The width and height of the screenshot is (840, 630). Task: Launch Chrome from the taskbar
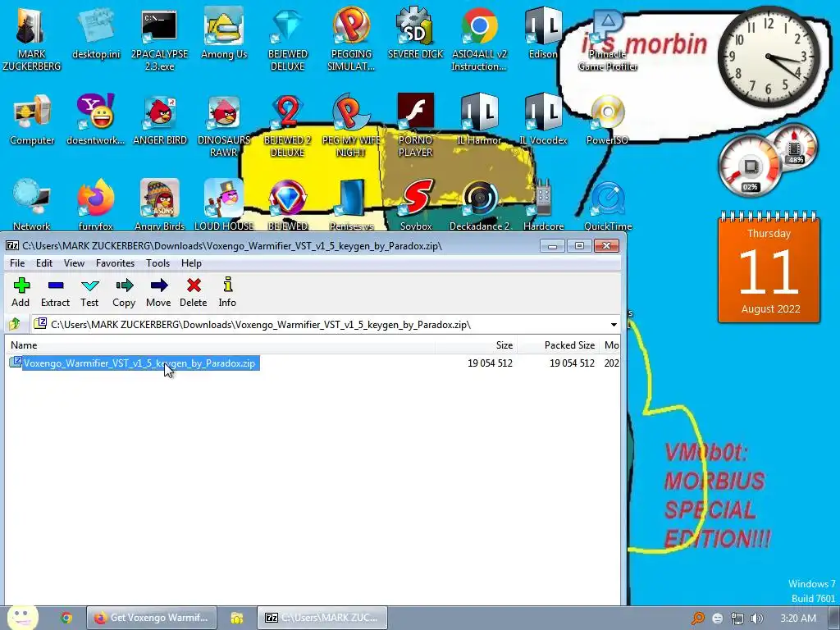click(66, 618)
